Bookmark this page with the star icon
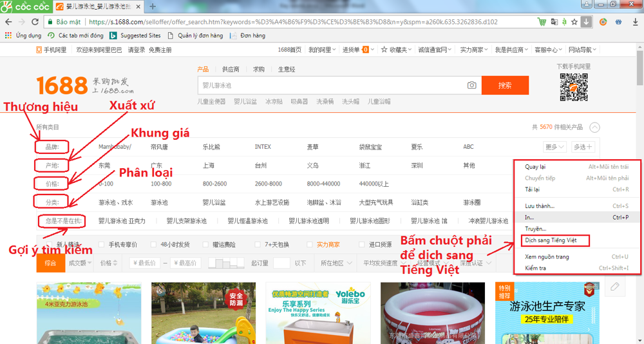 tap(574, 22)
